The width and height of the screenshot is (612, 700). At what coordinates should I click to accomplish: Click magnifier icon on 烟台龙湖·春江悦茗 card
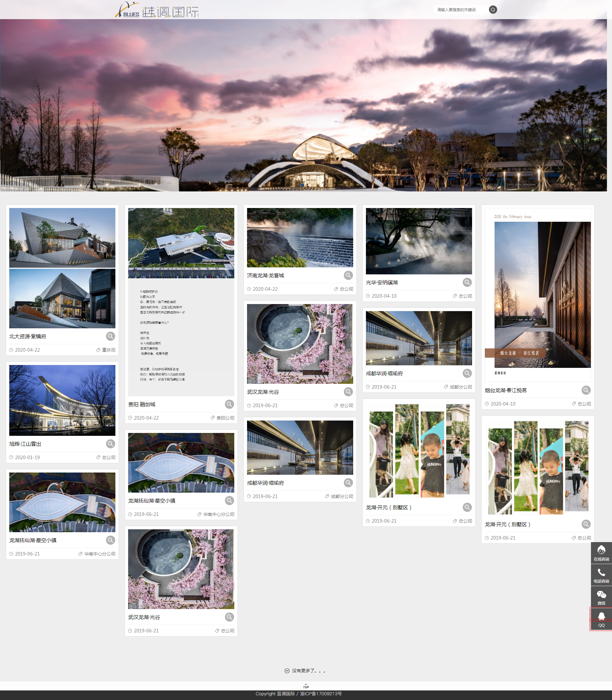click(586, 390)
